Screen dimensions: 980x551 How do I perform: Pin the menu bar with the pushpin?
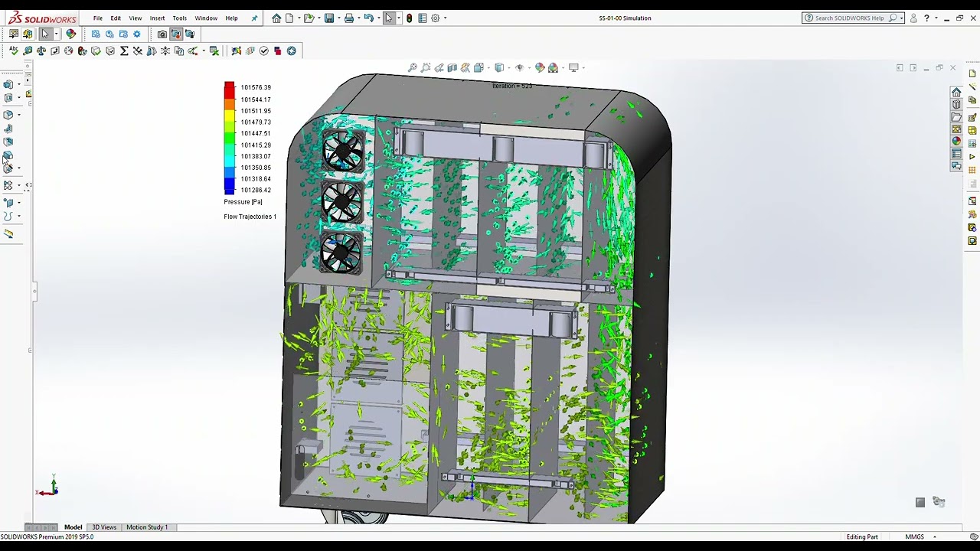[254, 18]
